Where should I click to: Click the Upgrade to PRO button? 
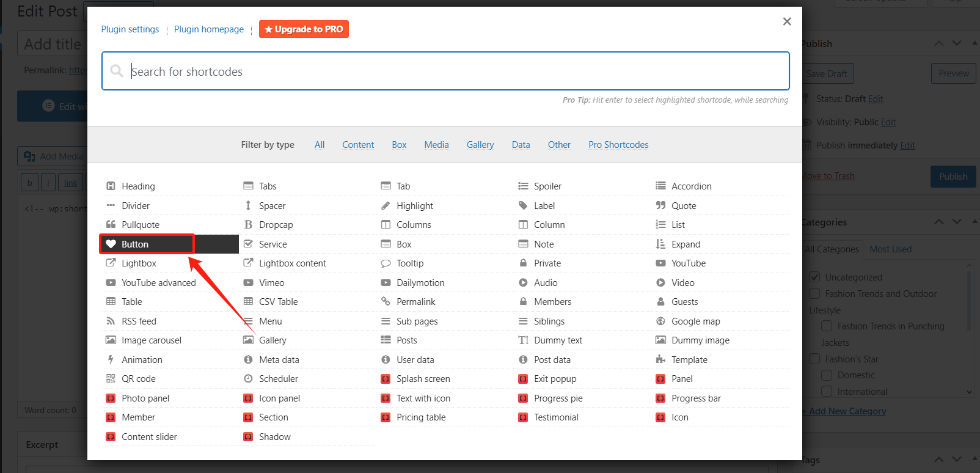[x=304, y=29]
